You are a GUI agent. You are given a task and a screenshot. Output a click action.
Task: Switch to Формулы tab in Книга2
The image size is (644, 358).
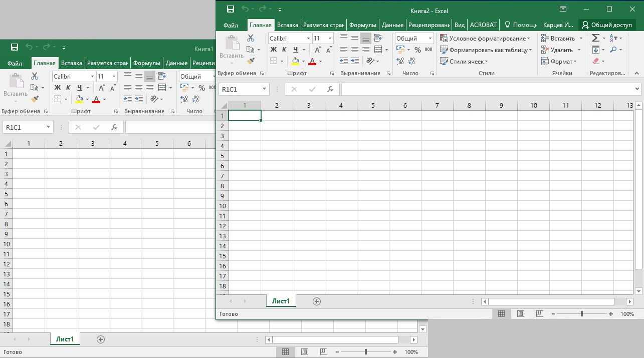363,25
